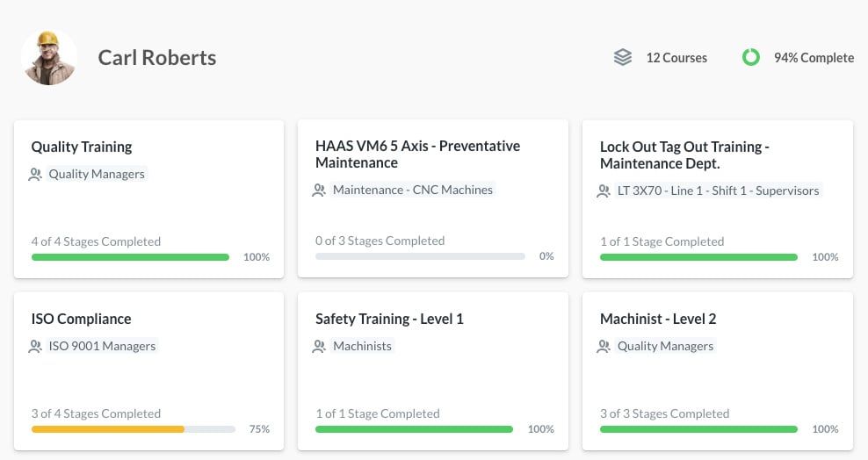Open Safety Training - Level 1 course
868x460 pixels.
389,319
